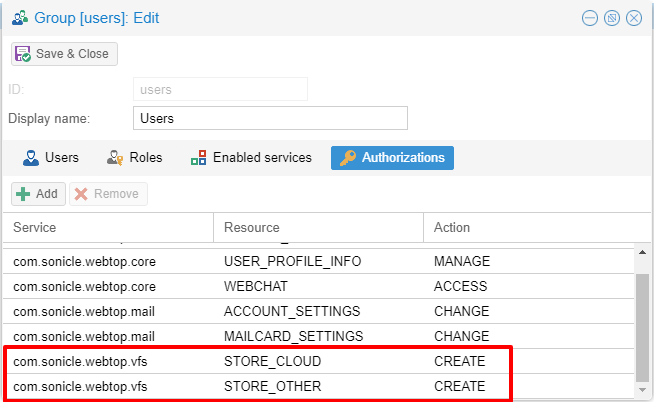Switch to the Users tab
Screen dimensions: 654x402
[x=51, y=158]
